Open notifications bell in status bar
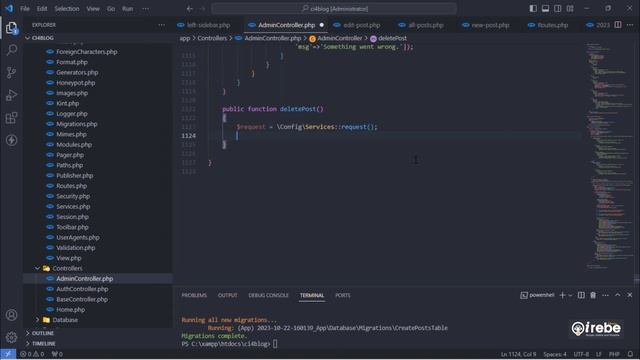The image size is (640, 360). 630,354
